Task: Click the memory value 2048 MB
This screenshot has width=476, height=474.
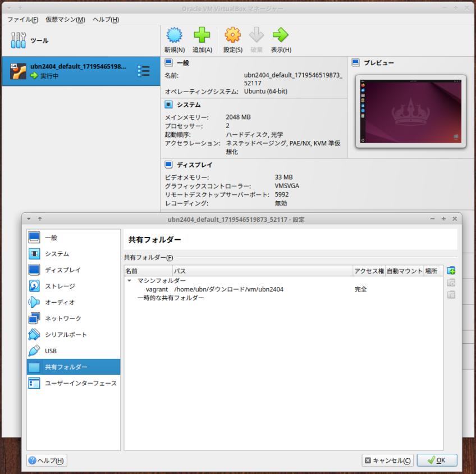Action: point(238,117)
